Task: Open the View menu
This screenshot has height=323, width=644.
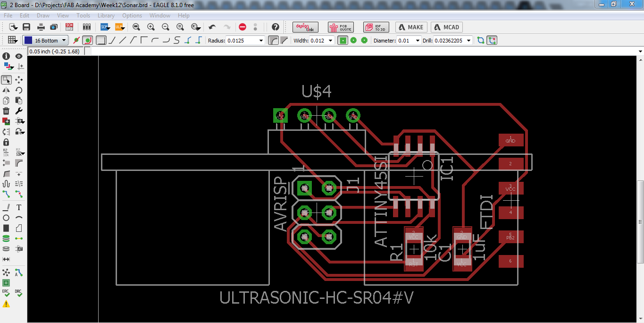Action: pos(63,16)
